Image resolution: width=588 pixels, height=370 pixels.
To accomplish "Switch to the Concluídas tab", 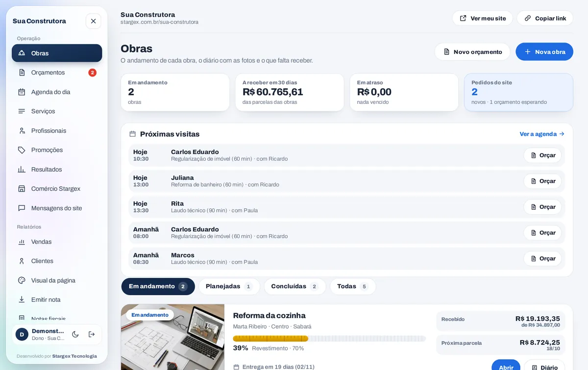I will tap(294, 287).
